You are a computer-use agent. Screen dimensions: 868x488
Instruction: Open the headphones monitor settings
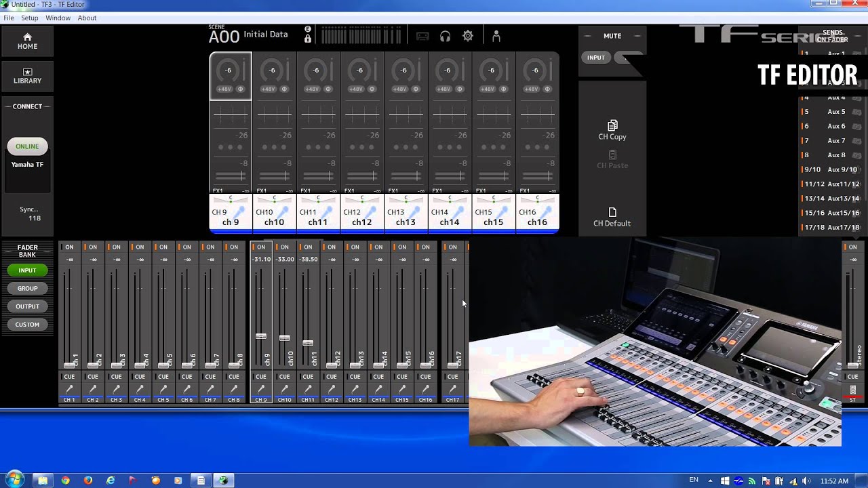445,37
